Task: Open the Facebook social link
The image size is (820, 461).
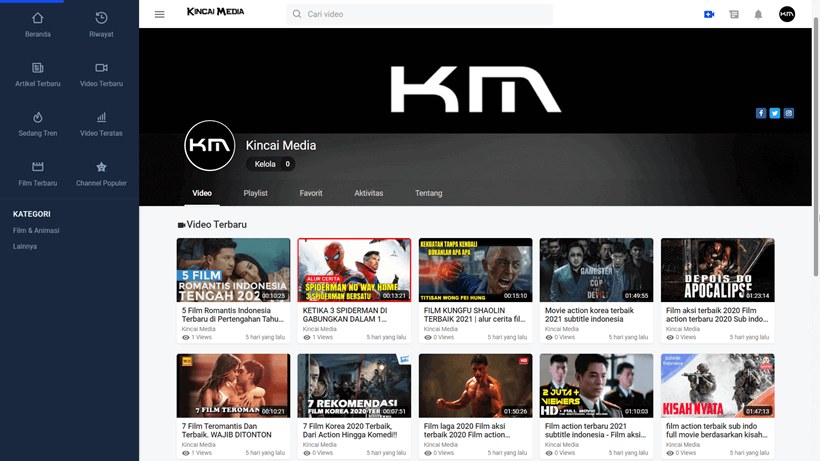Action: click(761, 113)
